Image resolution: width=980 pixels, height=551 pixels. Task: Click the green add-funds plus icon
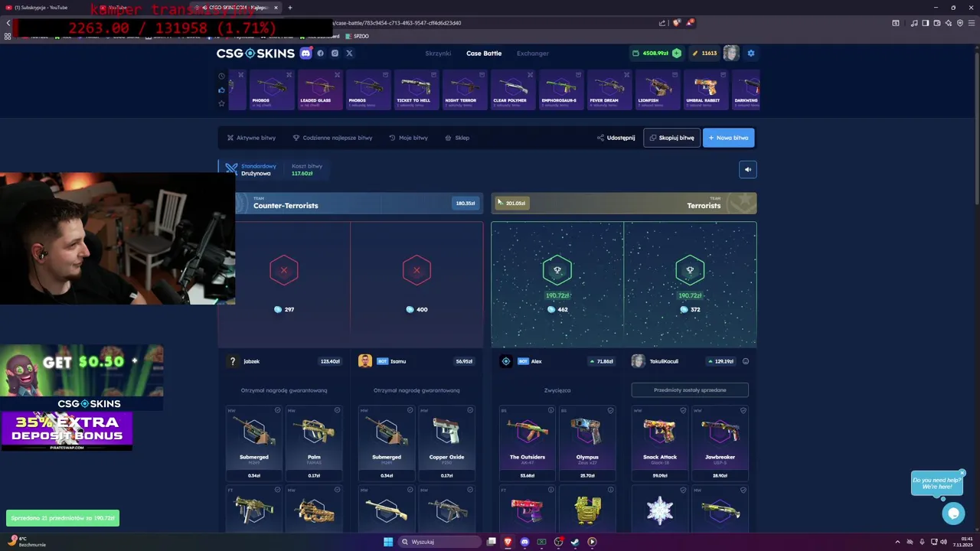click(x=677, y=53)
